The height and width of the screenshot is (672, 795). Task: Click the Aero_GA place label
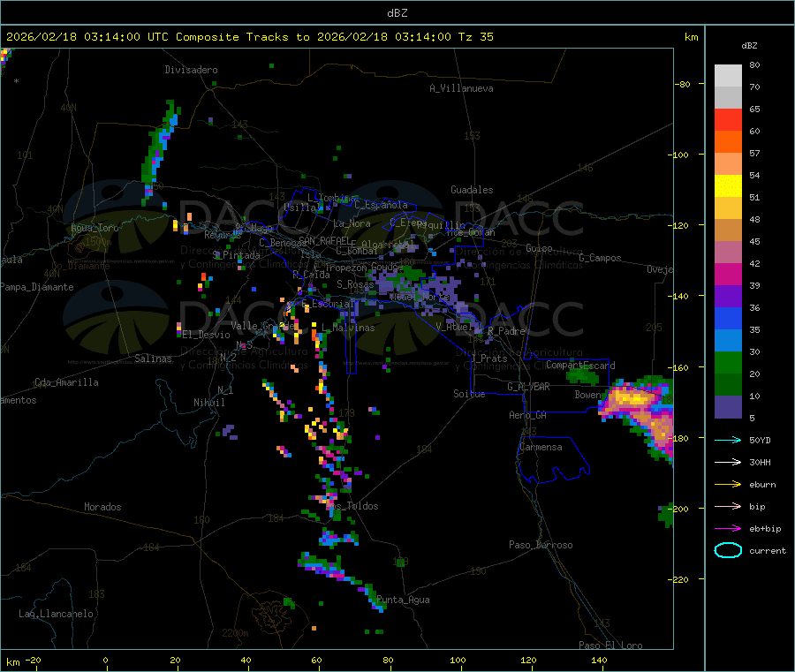point(528,415)
